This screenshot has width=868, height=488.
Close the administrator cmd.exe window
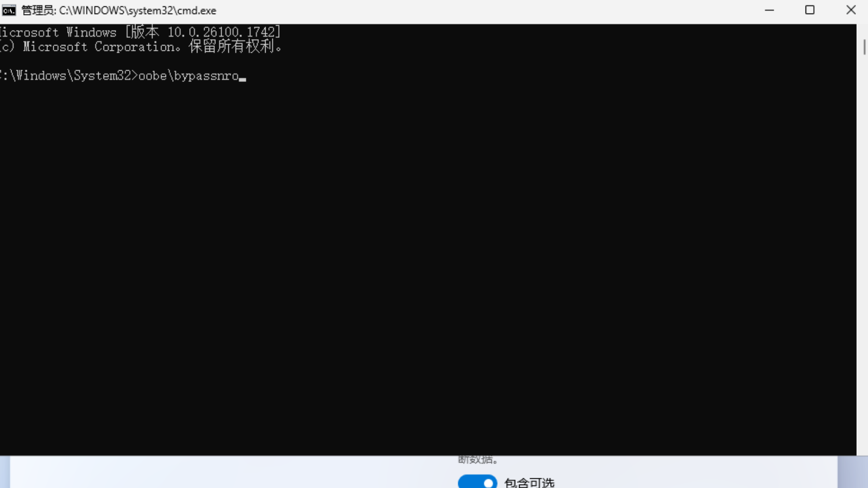click(851, 10)
